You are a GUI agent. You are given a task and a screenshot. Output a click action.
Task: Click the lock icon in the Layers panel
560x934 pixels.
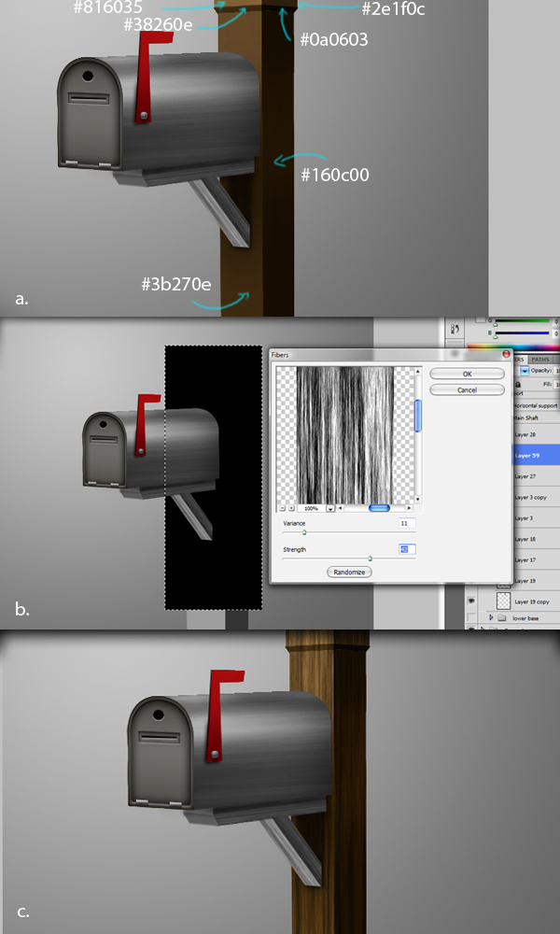pyautogui.click(x=518, y=385)
